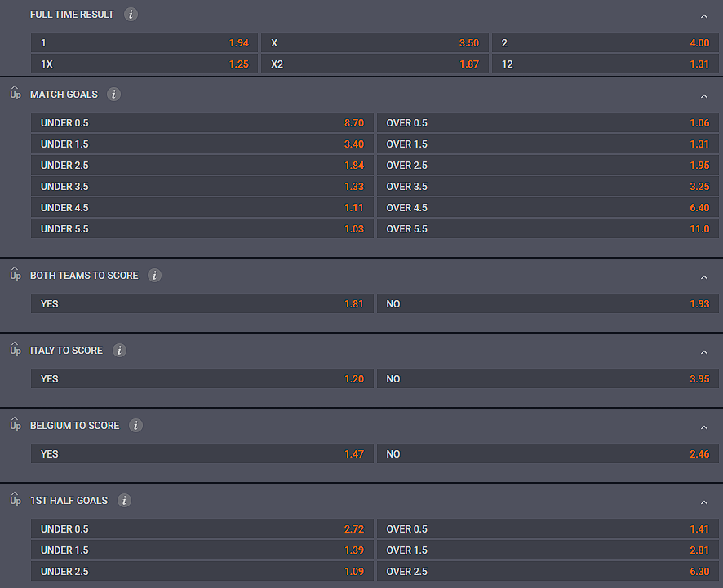Select Both Teams To Score Yes 1.81
723x588 pixels.
coord(202,304)
